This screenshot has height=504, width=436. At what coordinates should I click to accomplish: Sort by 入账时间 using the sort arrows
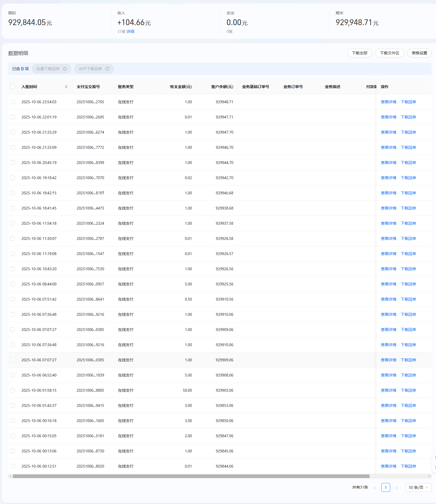[x=66, y=87]
